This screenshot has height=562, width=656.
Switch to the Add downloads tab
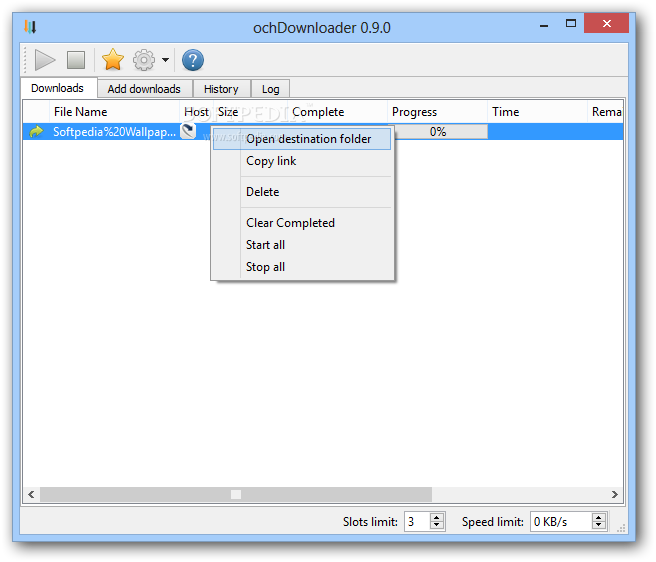coord(144,89)
